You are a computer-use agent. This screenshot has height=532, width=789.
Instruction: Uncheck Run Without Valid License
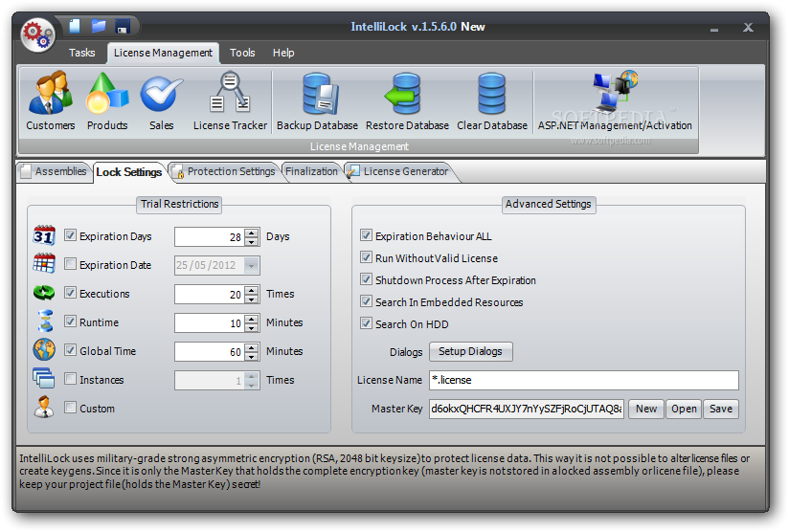tap(366, 257)
